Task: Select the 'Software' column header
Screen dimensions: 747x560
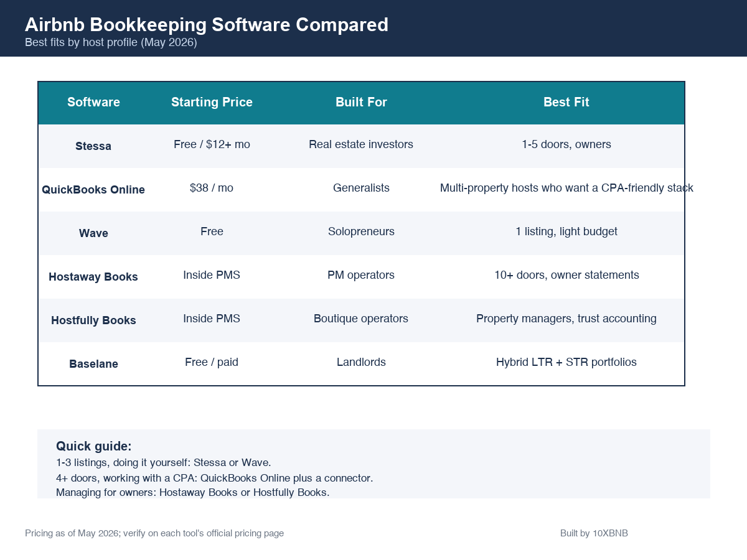Action: pyautogui.click(x=93, y=102)
